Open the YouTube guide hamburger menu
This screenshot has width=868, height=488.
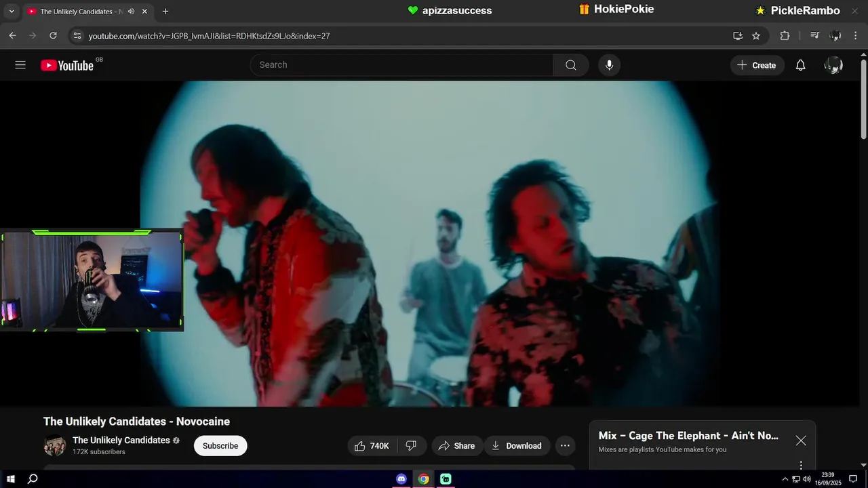(x=20, y=65)
